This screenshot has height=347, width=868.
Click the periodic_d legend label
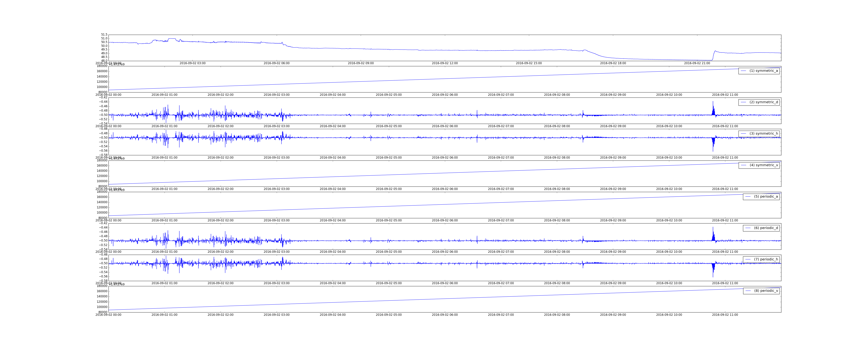[766, 228]
